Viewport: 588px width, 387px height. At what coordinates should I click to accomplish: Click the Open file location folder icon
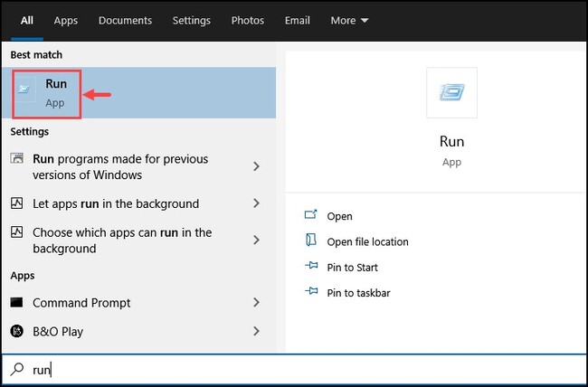311,240
